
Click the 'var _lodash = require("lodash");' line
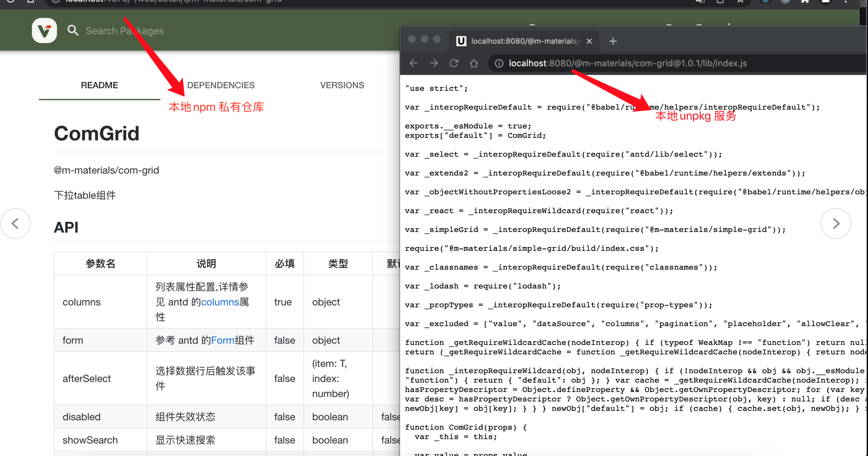[x=483, y=286]
